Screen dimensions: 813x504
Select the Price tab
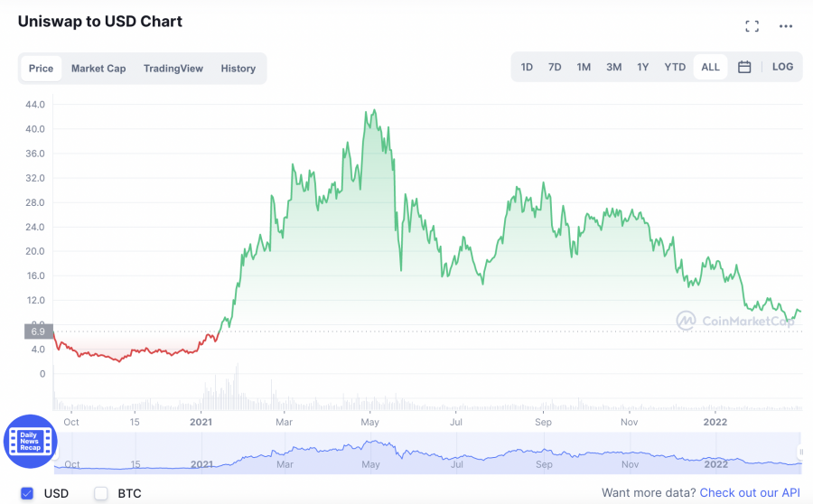point(42,69)
